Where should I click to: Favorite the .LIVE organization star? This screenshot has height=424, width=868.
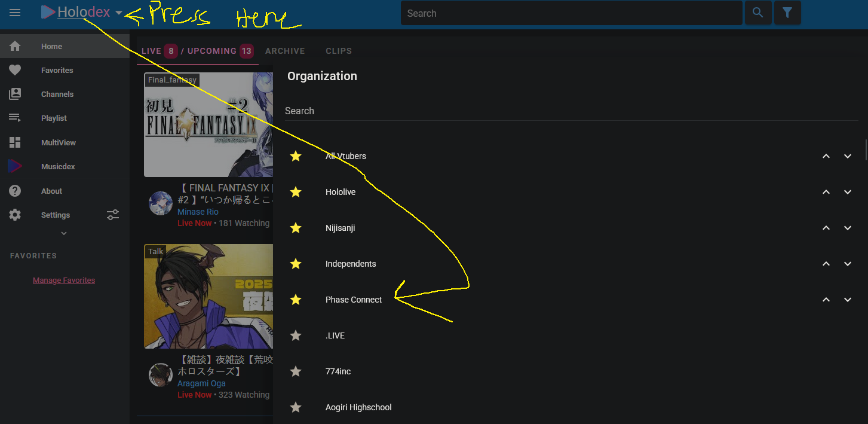click(x=296, y=335)
